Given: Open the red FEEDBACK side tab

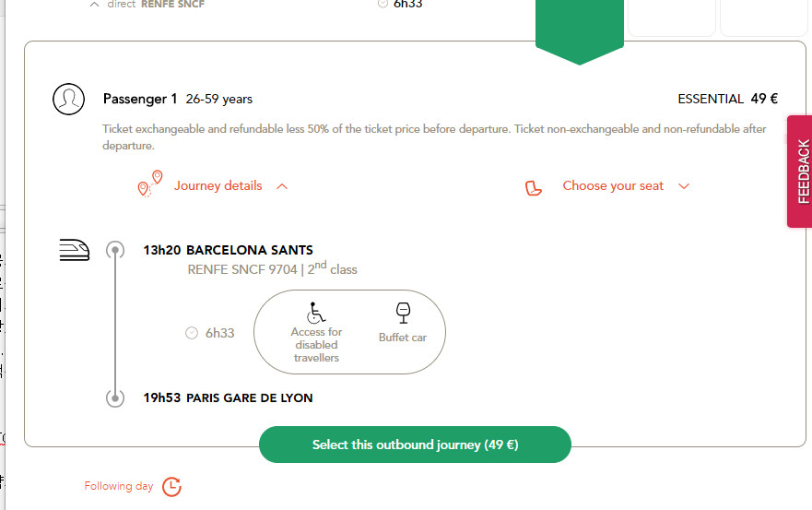Looking at the screenshot, I should 800,171.
